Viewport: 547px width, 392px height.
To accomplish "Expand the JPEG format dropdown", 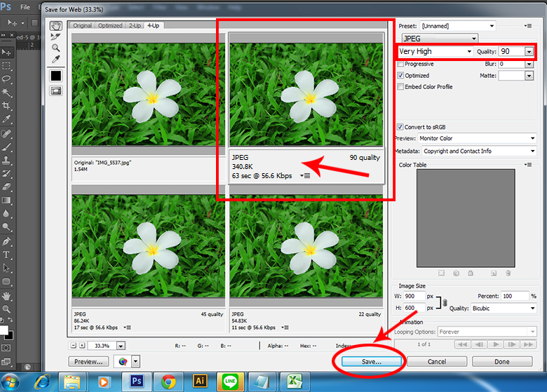I will (439, 39).
